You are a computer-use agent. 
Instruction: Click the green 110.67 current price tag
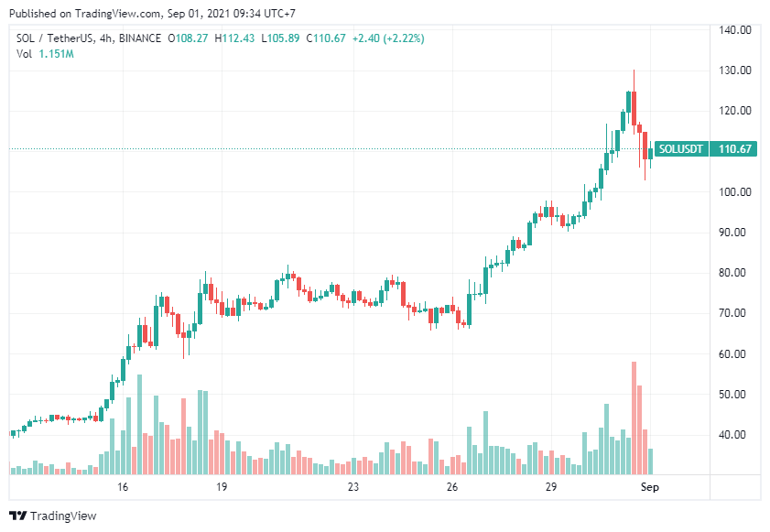coord(736,149)
